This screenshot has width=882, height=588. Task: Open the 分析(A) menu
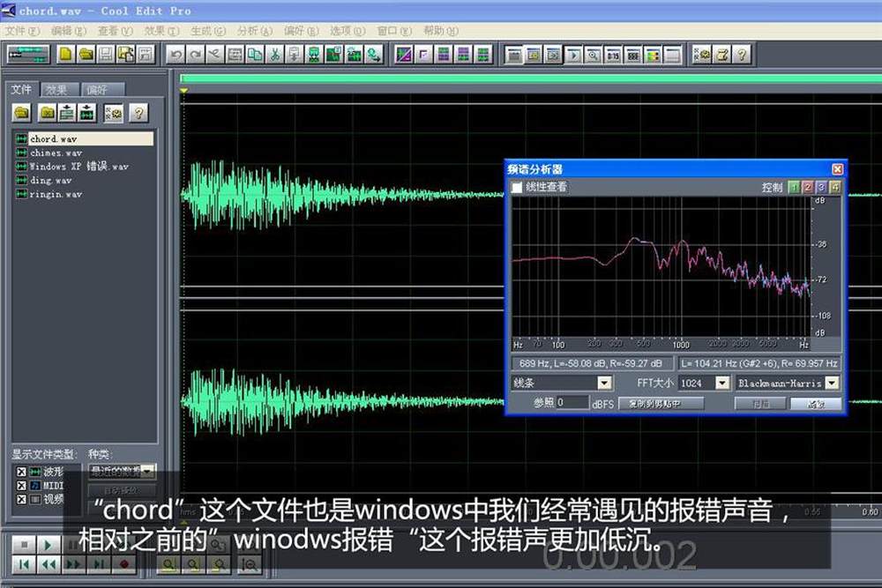(254, 30)
